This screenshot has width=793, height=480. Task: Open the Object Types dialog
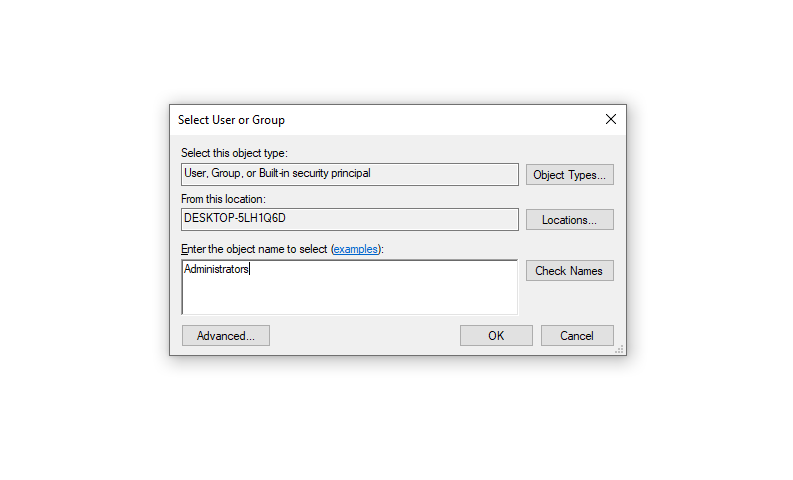tap(569, 175)
